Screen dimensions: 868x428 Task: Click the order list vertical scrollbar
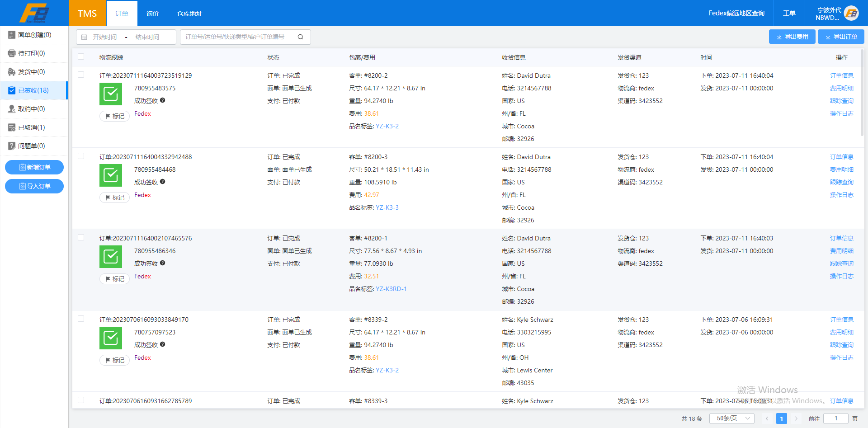862,92
